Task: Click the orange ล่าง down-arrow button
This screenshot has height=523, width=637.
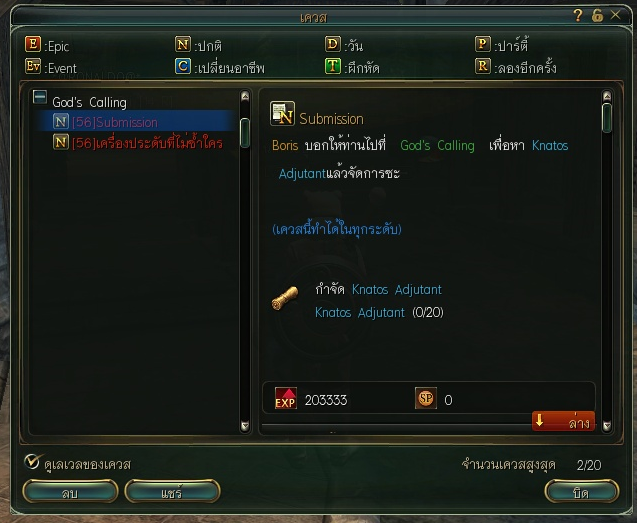Action: 563,422
